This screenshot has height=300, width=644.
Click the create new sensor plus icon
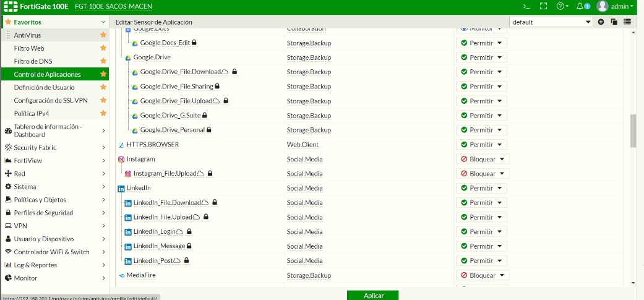(x=601, y=22)
